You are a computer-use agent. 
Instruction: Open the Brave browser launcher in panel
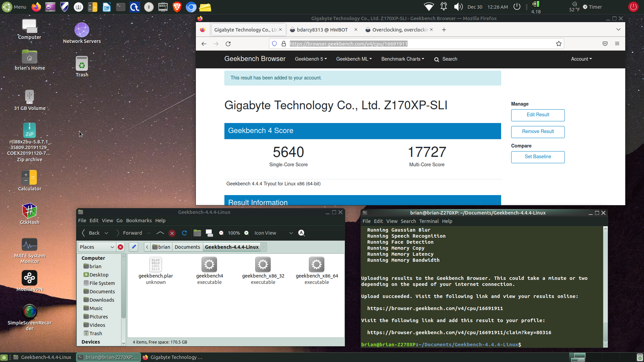point(177,7)
